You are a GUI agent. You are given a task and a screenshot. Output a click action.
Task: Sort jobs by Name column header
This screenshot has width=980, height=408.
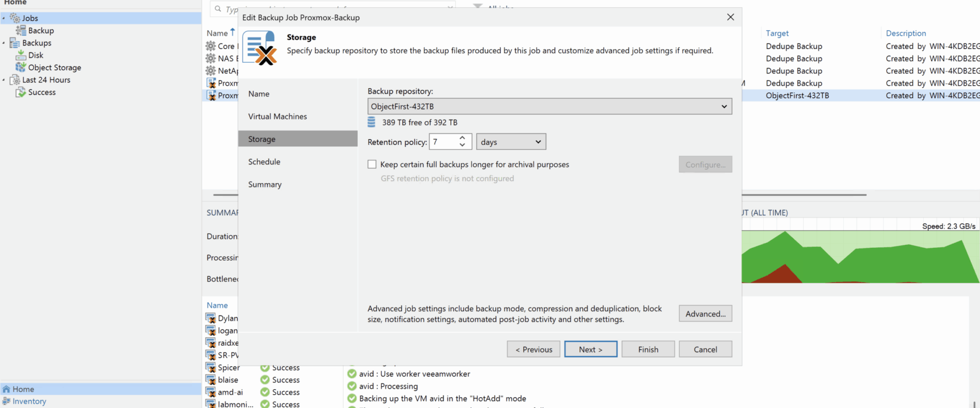click(217, 33)
